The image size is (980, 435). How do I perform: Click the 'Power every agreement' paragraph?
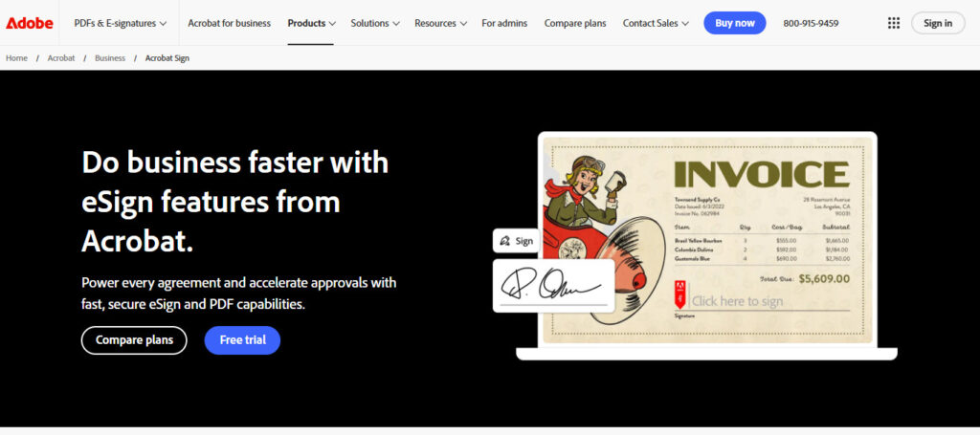(238, 294)
